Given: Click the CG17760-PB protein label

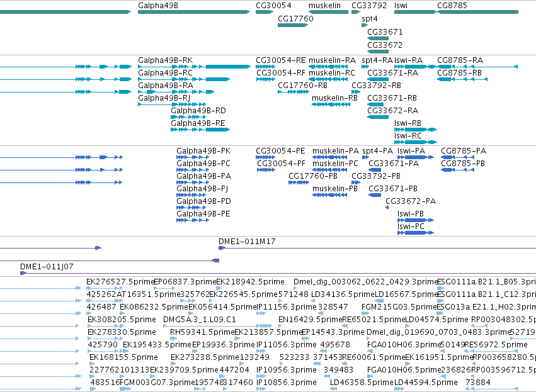Looking at the screenshot, I should click(x=313, y=176).
